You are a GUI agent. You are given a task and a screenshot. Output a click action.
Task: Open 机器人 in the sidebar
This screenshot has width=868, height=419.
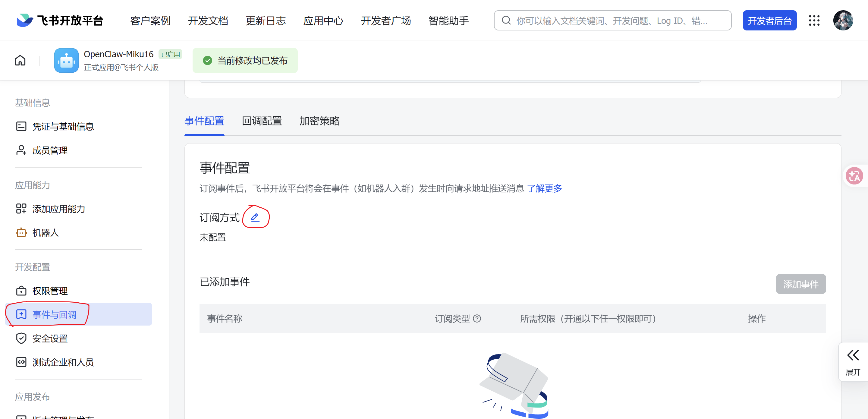(x=46, y=233)
